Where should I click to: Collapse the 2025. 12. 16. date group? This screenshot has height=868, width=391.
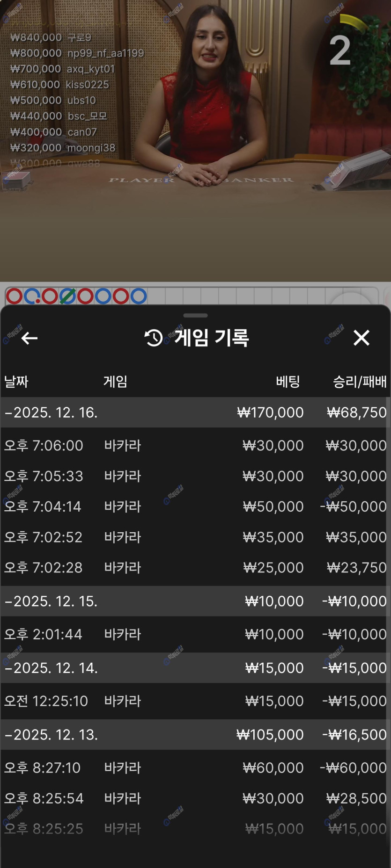[x=52, y=412]
